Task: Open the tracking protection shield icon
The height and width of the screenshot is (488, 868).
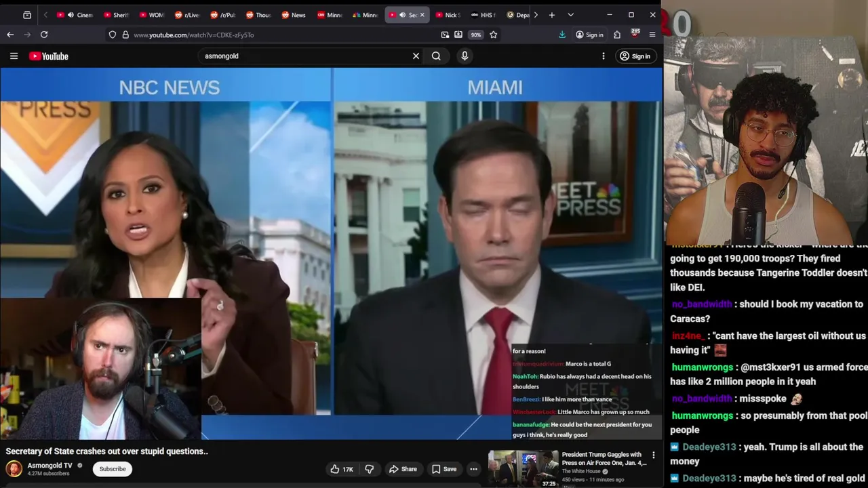Action: 113,35
